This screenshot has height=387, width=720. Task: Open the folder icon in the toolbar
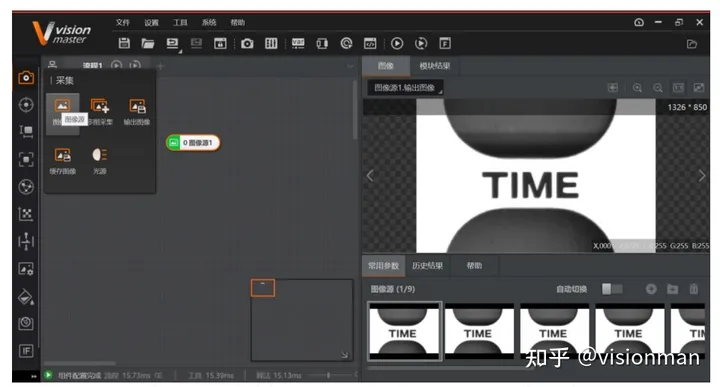148,43
